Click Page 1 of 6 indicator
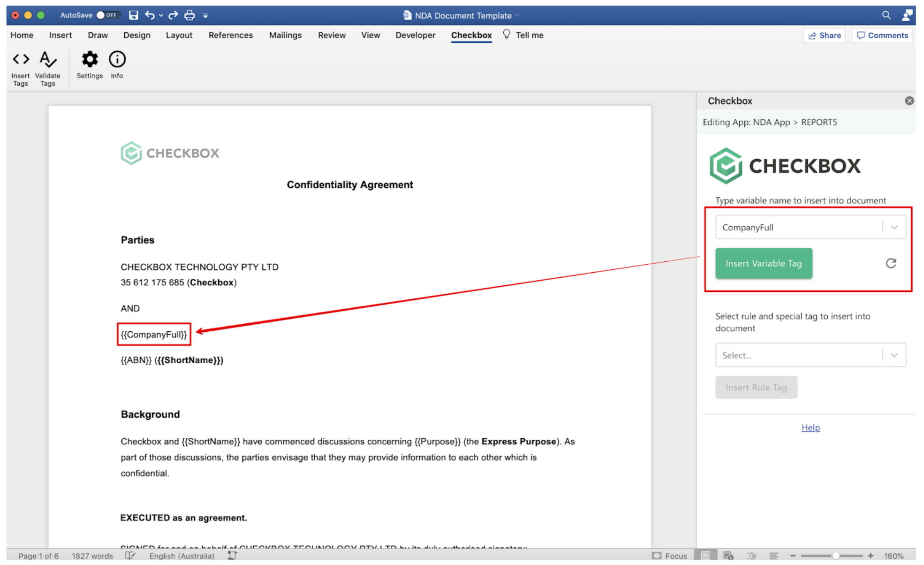This screenshot has width=924, height=565. click(38, 556)
